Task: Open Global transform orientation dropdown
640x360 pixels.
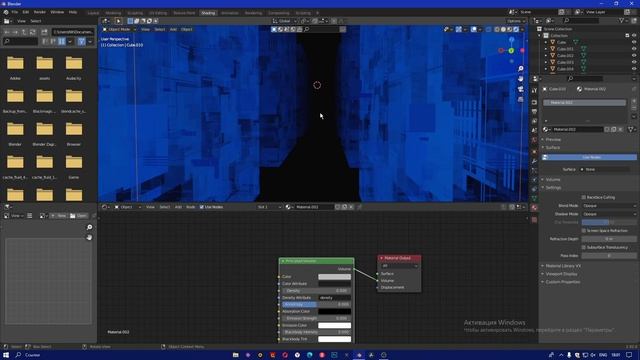Action: pyautogui.click(x=285, y=21)
